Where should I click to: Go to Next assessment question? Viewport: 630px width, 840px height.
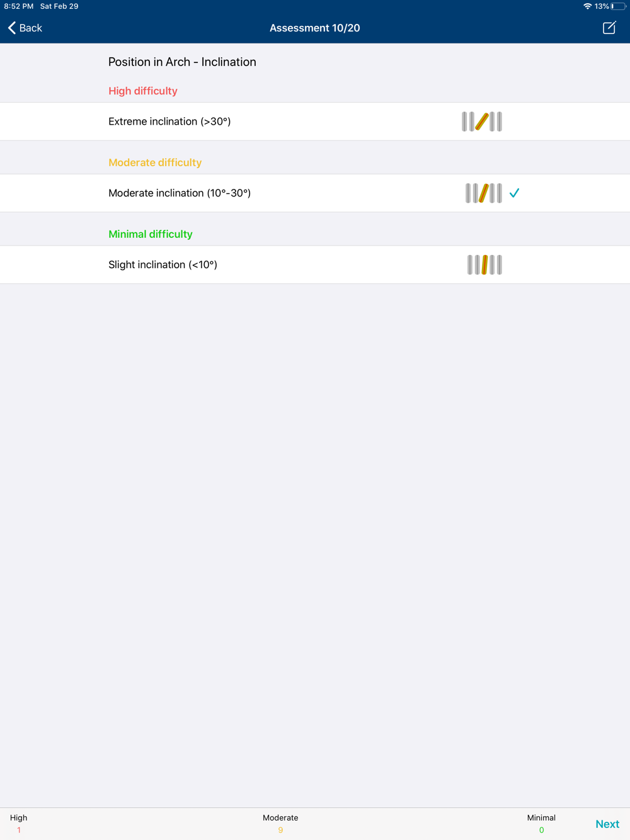point(607,824)
